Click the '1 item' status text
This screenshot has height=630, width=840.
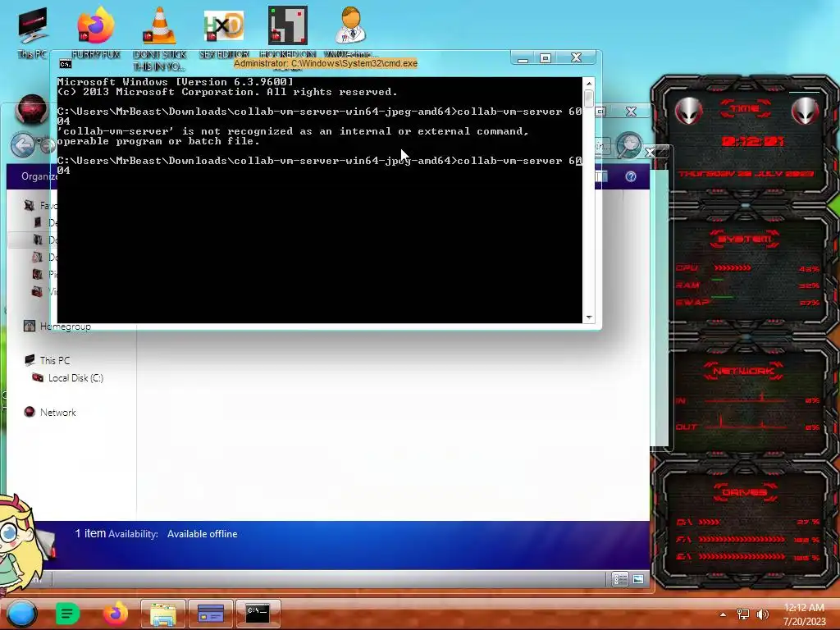[90, 533]
